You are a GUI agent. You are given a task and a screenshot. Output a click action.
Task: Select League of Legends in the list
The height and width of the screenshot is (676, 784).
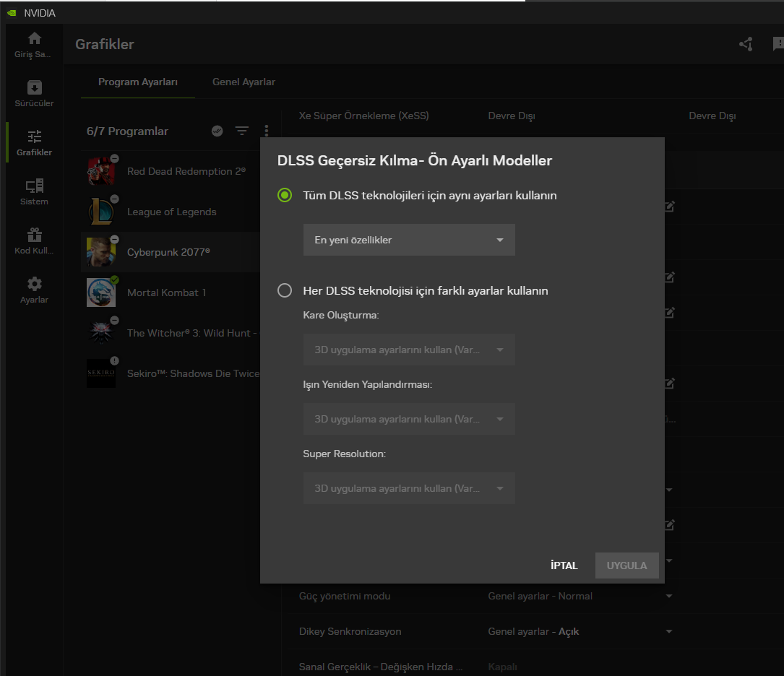(x=171, y=212)
